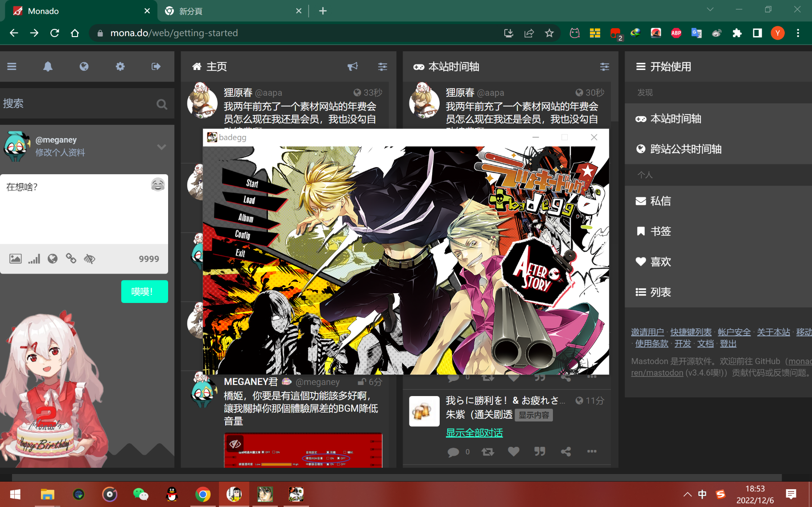The height and width of the screenshot is (507, 812).
Task: Expand the @meganey account chevron
Action: tap(161, 147)
